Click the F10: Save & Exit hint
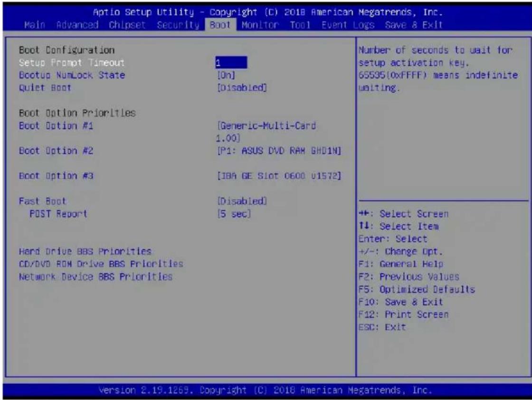Viewport: 532px width, 400px height. click(401, 302)
